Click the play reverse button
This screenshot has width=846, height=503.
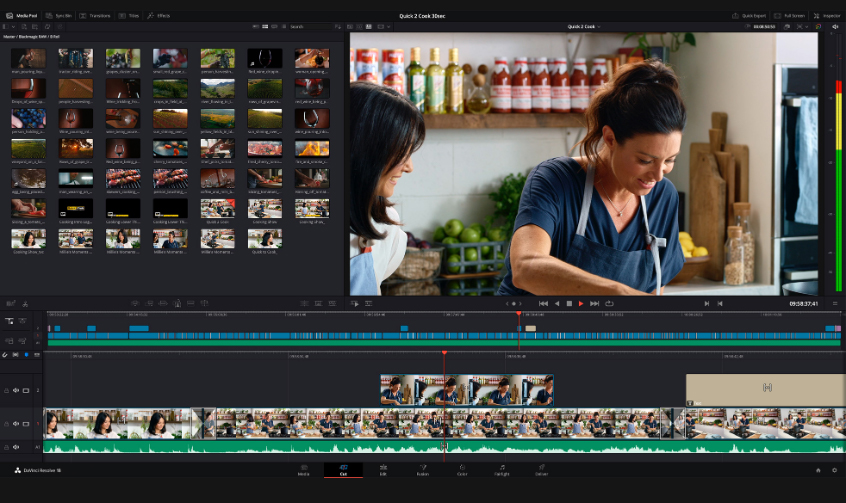point(557,304)
